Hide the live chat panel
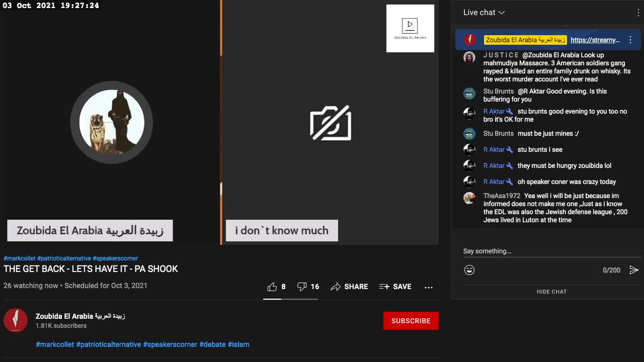 point(551,292)
